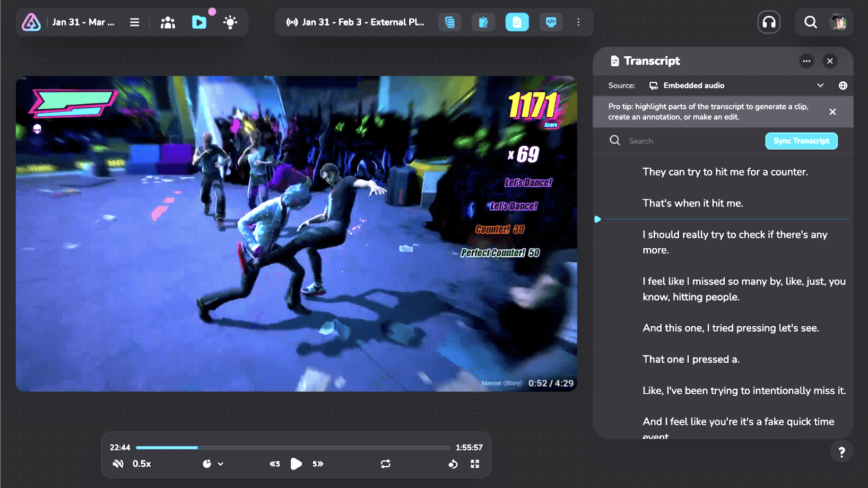Image resolution: width=868 pixels, height=488 pixels.
Task: Click the Sync Transcript button
Action: click(x=801, y=141)
